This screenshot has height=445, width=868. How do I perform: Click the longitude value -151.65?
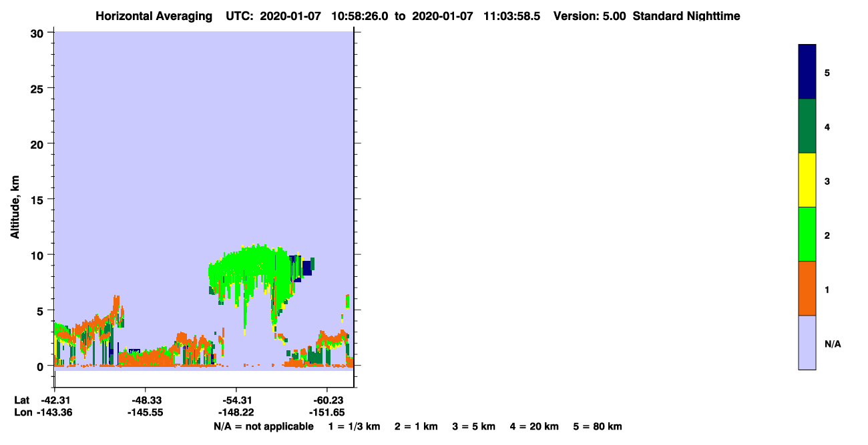coord(327,412)
